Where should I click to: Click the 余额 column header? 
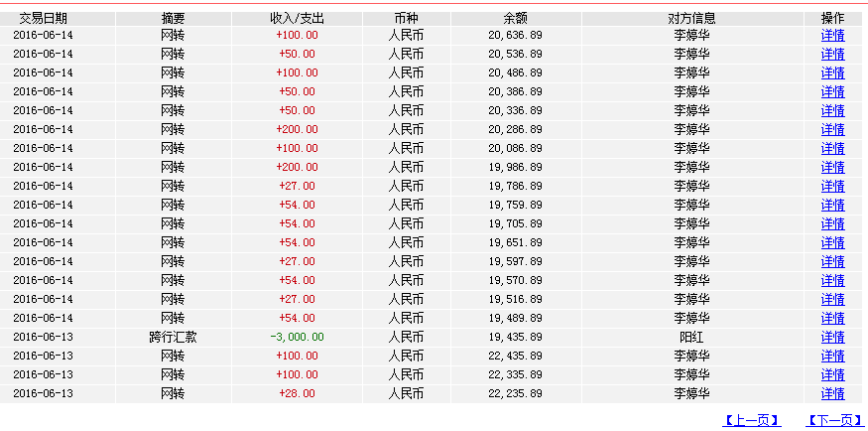(x=516, y=18)
